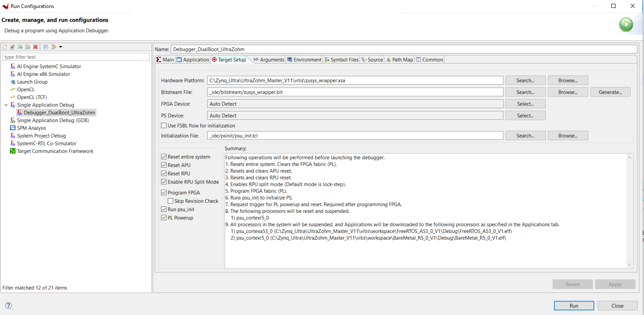Delete selected launch configuration with red X
The image size is (644, 315).
(36, 47)
